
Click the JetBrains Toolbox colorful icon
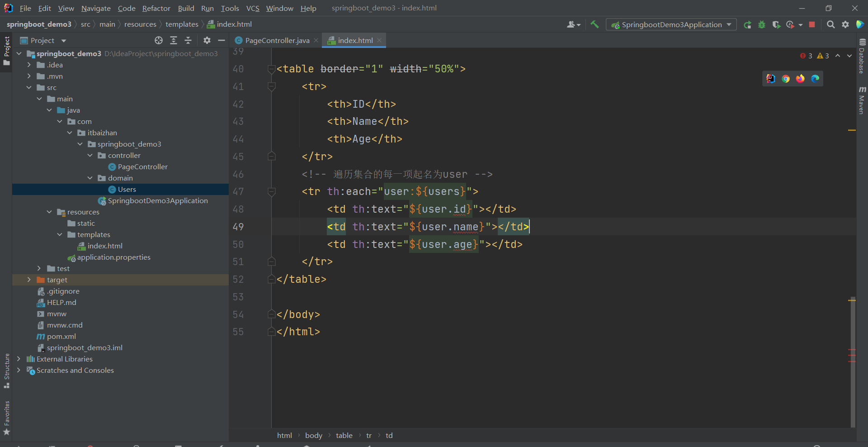[860, 24]
